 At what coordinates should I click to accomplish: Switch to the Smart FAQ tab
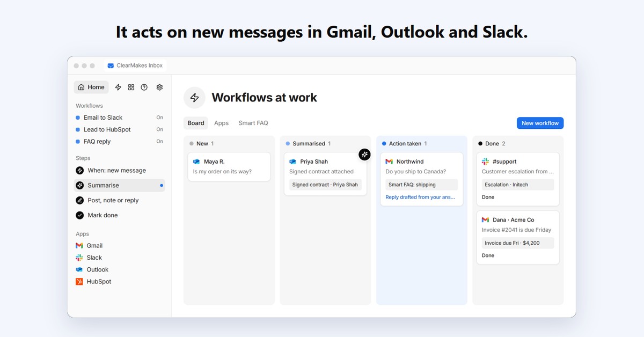253,123
